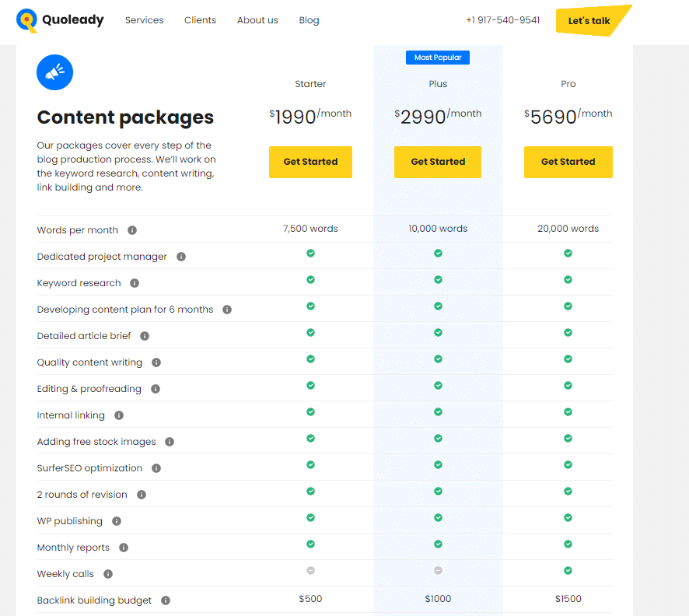Click Starter checkmark for Keyword research
This screenshot has height=616, width=689.
[x=310, y=280]
